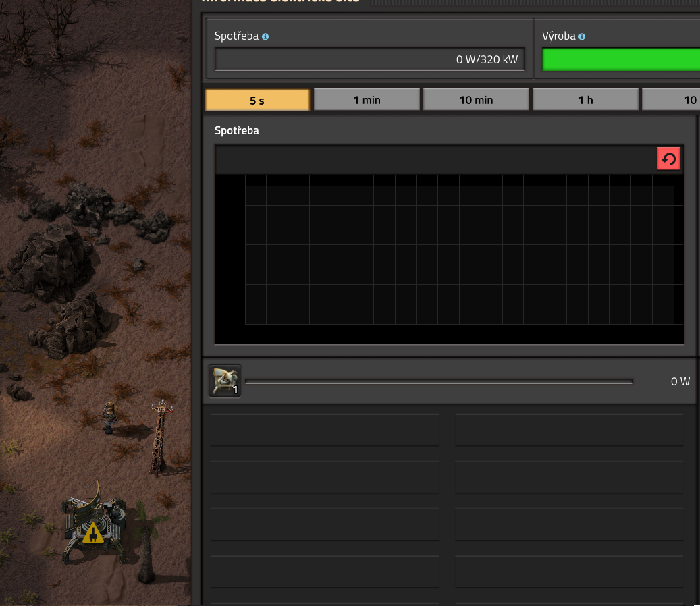The image size is (700, 606).
Task: Click the yellow no-power warning icon on the radar
Action: [93, 534]
